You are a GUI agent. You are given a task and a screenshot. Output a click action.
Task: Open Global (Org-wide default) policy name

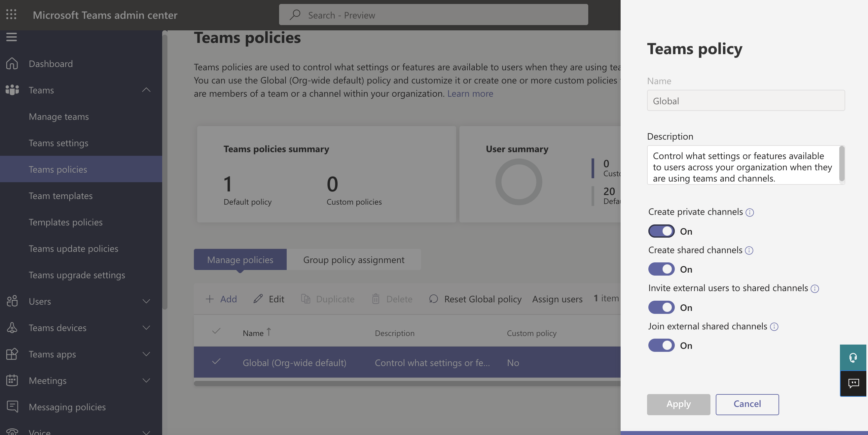click(295, 363)
